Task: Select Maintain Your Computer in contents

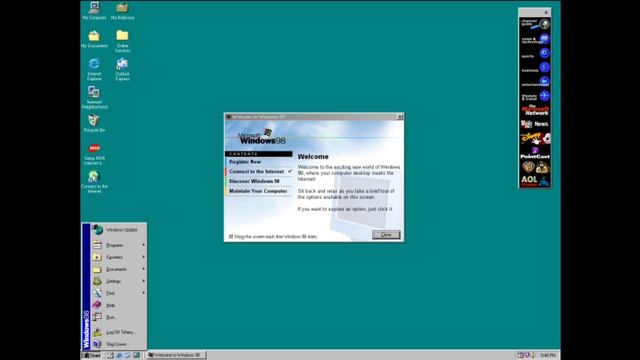Action: (x=258, y=191)
